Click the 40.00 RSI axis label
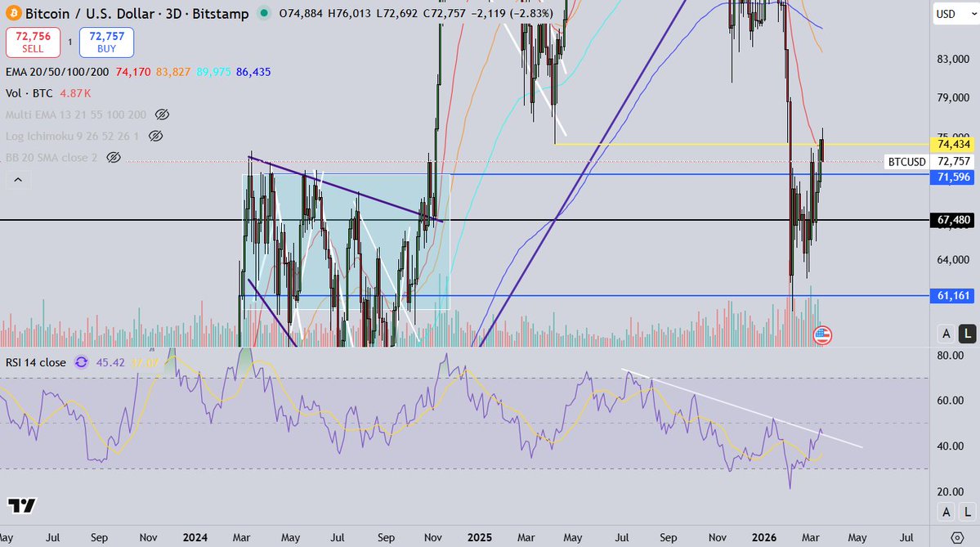Image resolution: width=980 pixels, height=547 pixels. pyautogui.click(x=951, y=446)
